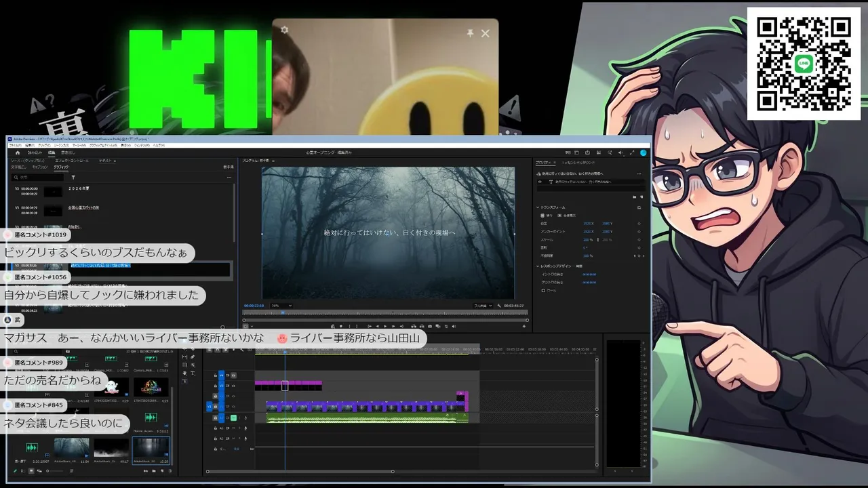Toggle V4 track output eye

point(233,375)
